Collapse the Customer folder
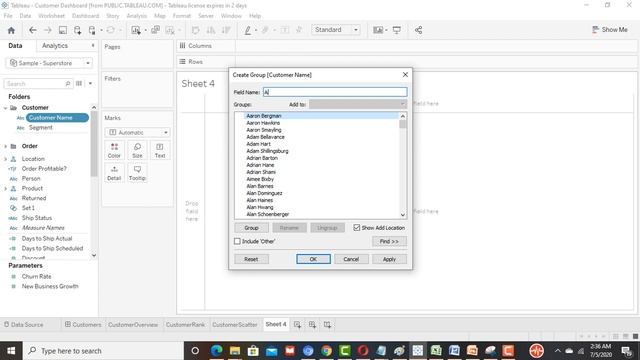The height and width of the screenshot is (360, 640). (5, 108)
